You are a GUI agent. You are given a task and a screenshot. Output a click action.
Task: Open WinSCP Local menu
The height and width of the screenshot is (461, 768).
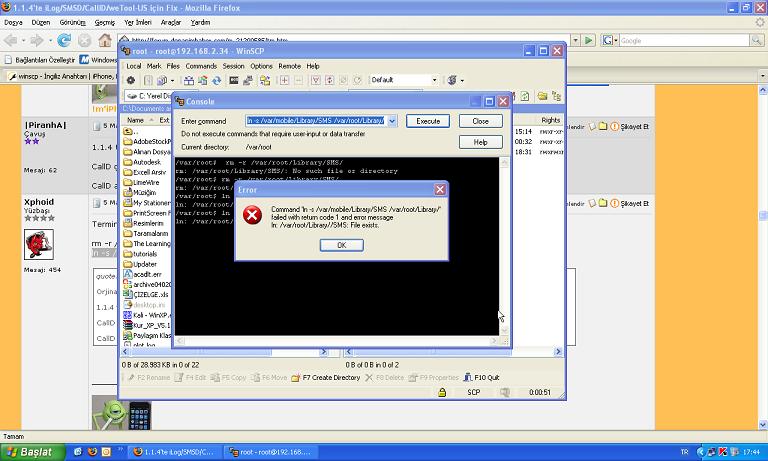(x=134, y=66)
